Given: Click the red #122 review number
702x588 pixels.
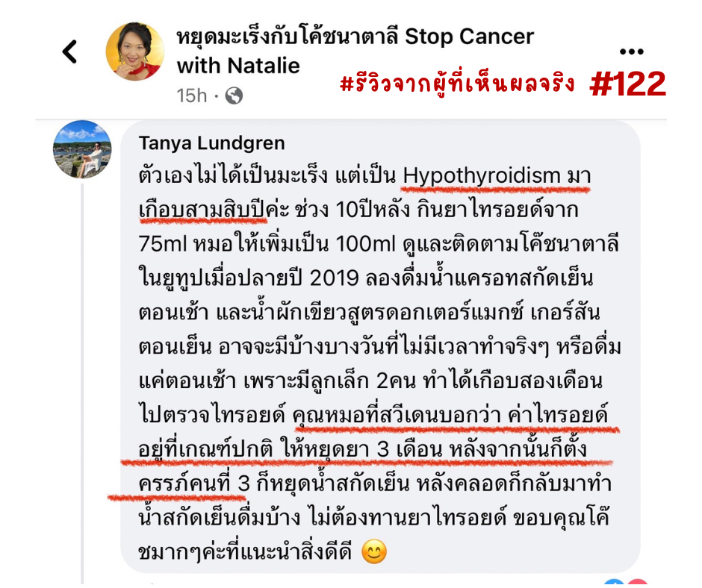Looking at the screenshot, I should coord(627,84).
